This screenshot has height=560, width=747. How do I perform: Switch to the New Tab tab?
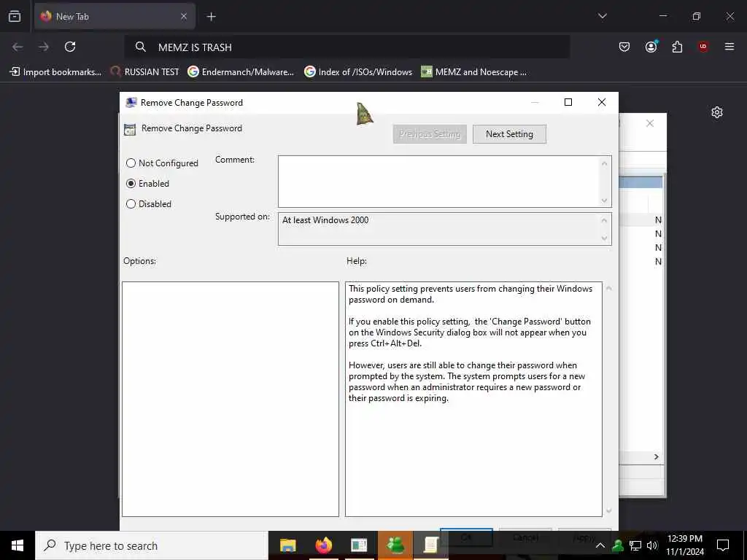[115, 17]
